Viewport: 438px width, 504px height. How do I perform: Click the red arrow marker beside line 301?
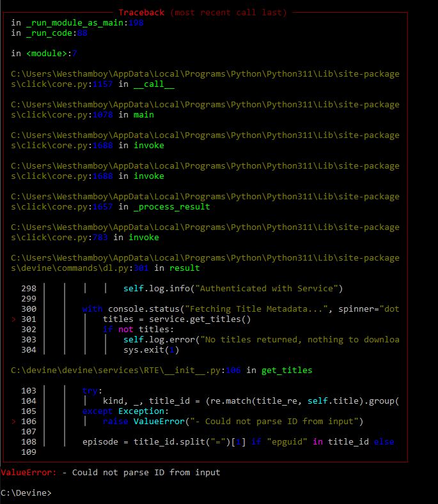pos(14,319)
